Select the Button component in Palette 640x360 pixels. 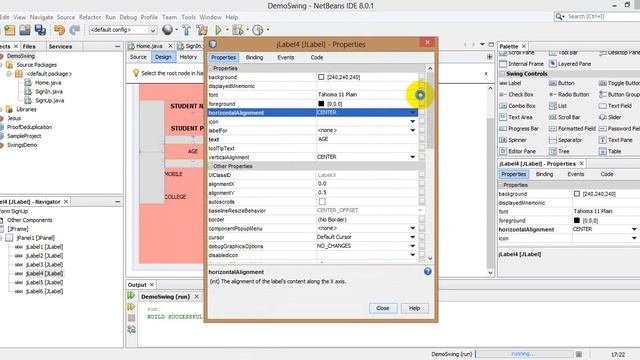click(562, 83)
